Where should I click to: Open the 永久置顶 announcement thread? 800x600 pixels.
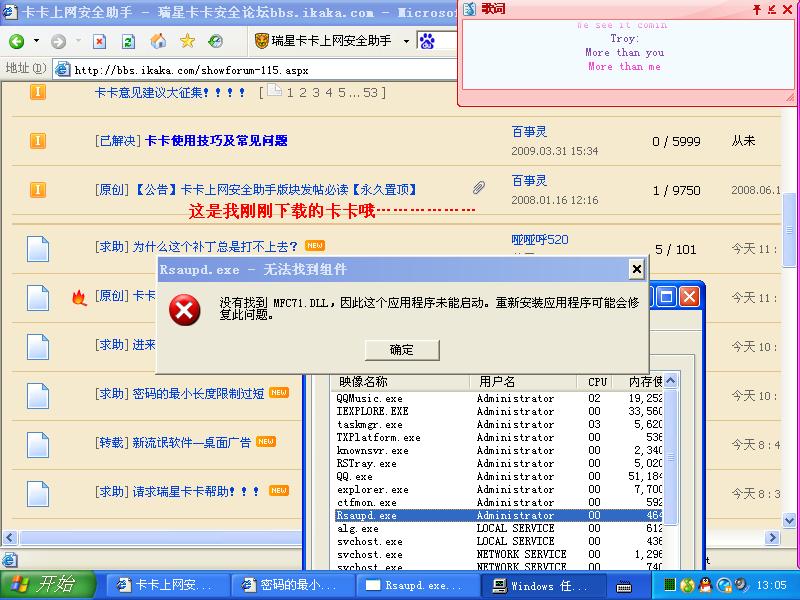point(276,190)
